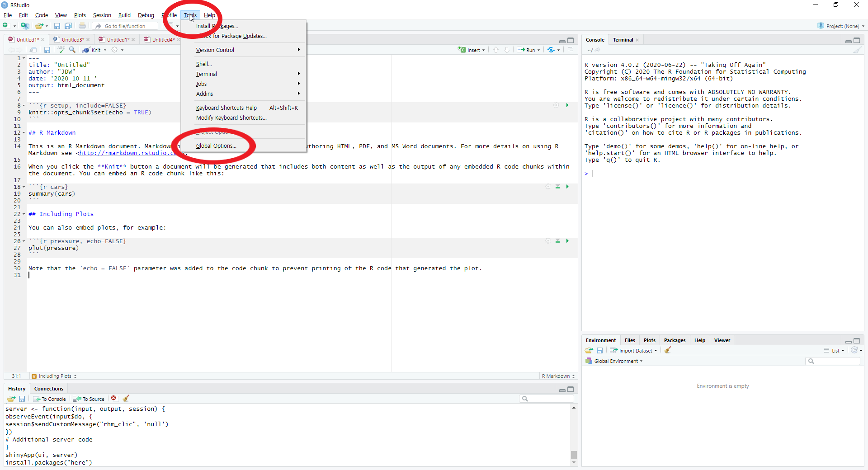The height and width of the screenshot is (470, 868).
Task: Click the To Console button
Action: pos(50,399)
